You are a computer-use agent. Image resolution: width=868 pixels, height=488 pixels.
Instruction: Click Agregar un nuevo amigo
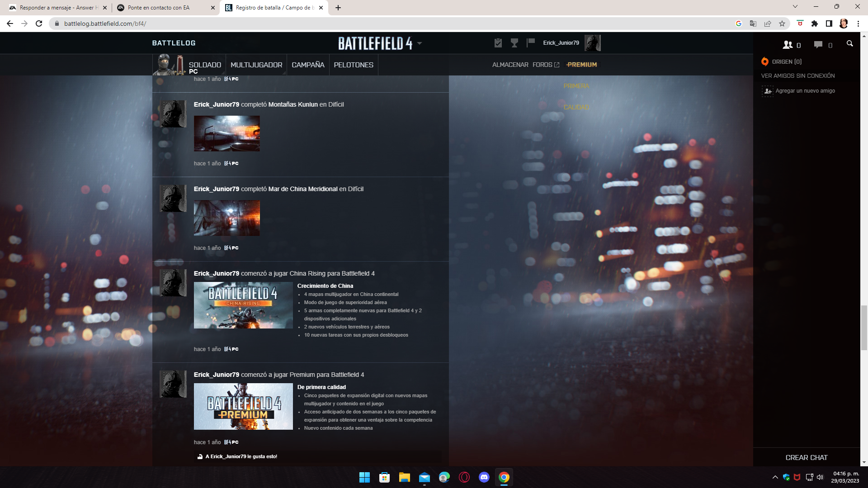point(805,91)
